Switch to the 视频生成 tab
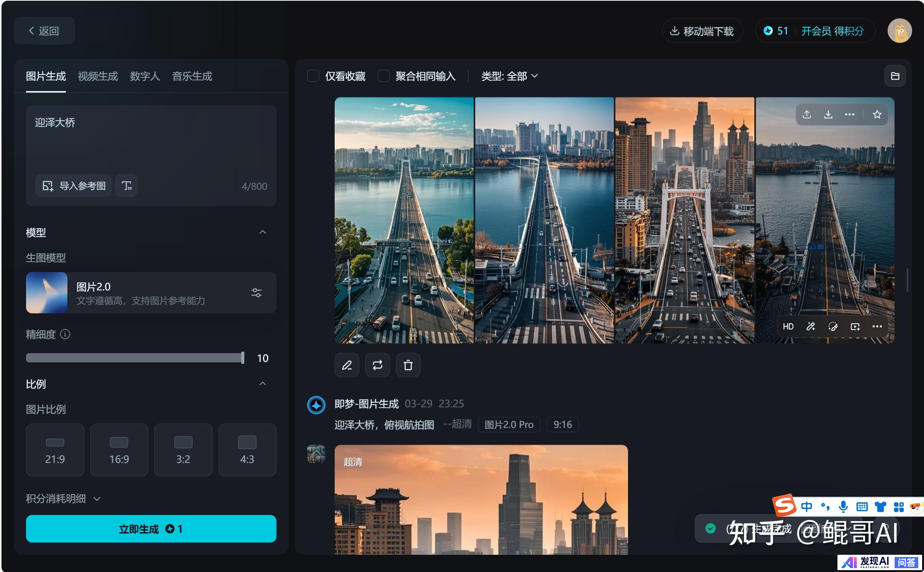The image size is (924, 572). click(98, 76)
